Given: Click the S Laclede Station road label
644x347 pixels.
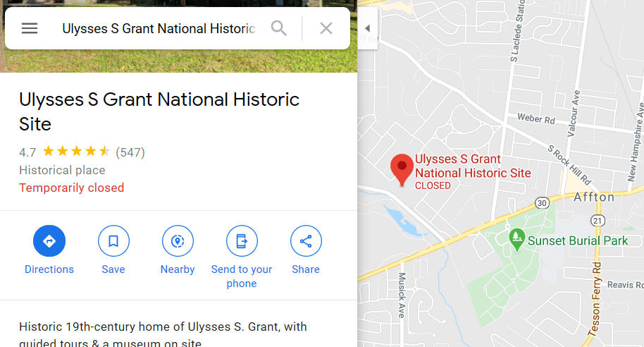Looking at the screenshot, I should 517,31.
